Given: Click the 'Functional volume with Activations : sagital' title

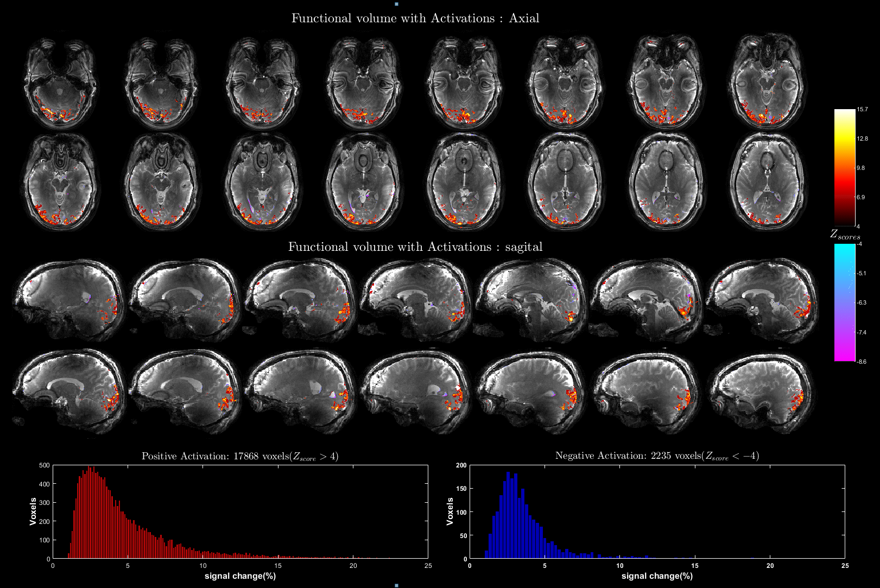Looking at the screenshot, I should pos(415,247).
